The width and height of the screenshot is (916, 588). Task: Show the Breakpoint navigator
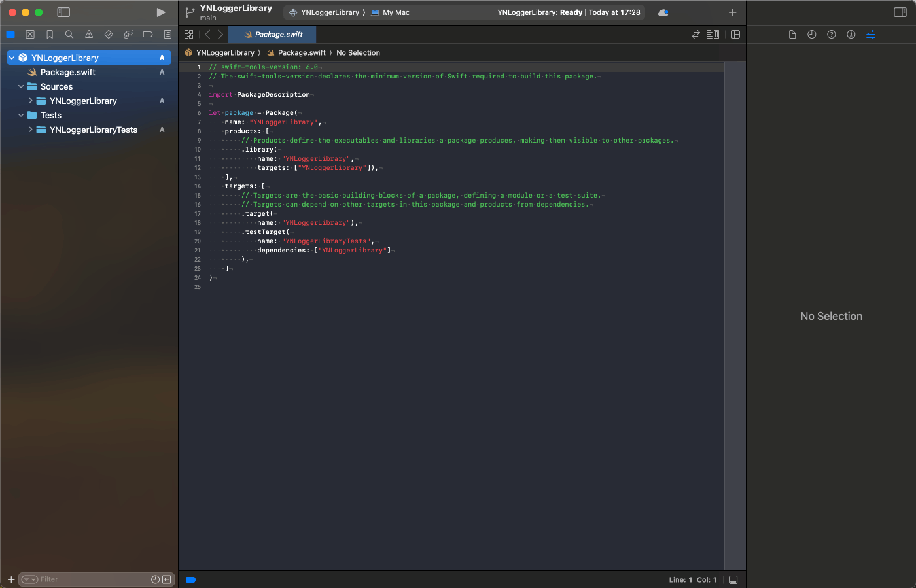[148, 35]
